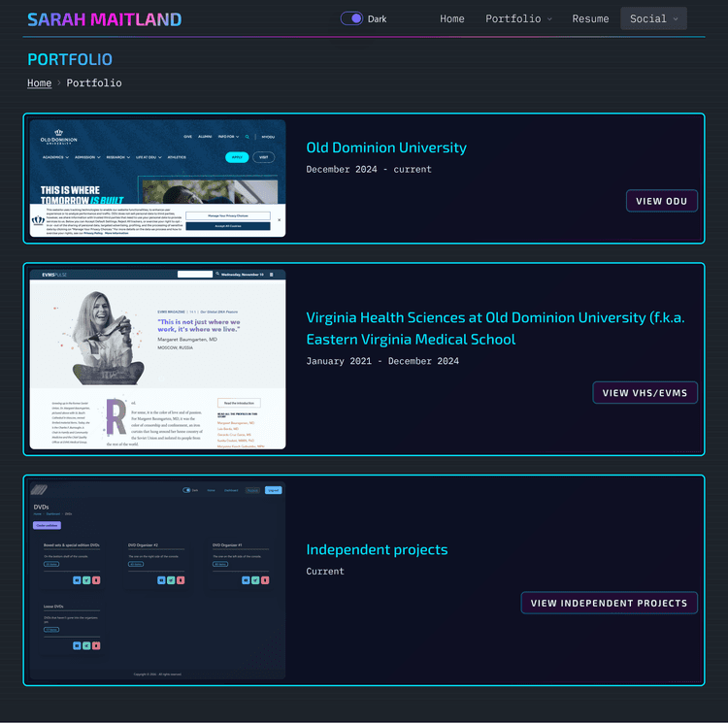Screen dimensions: 728x723
Task: Click the 'Current' date label
Action: 325,572
